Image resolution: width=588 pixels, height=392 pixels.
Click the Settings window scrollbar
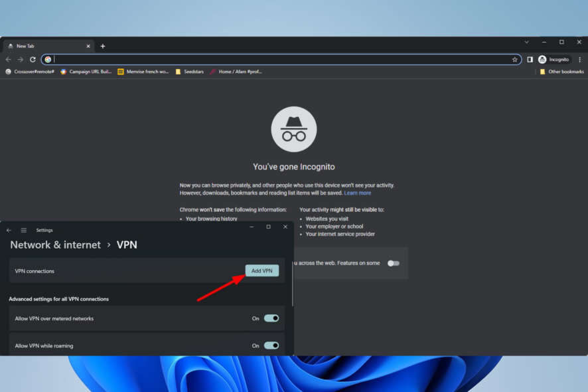(x=293, y=284)
